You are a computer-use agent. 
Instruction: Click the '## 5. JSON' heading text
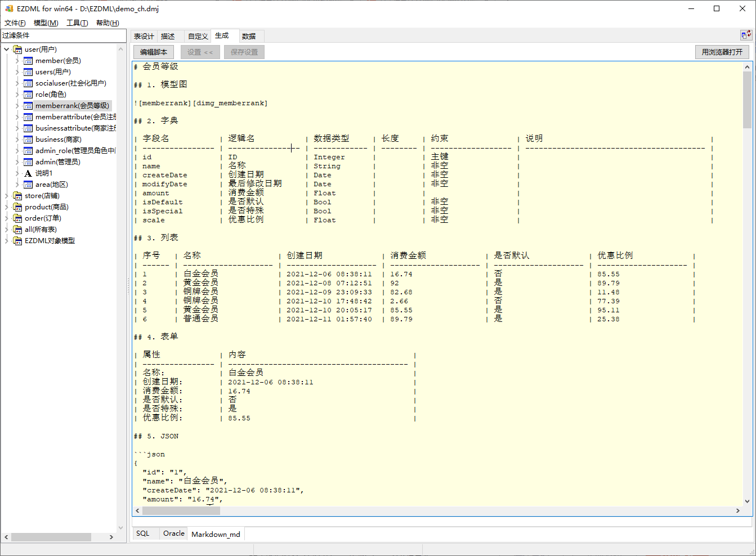point(156,436)
